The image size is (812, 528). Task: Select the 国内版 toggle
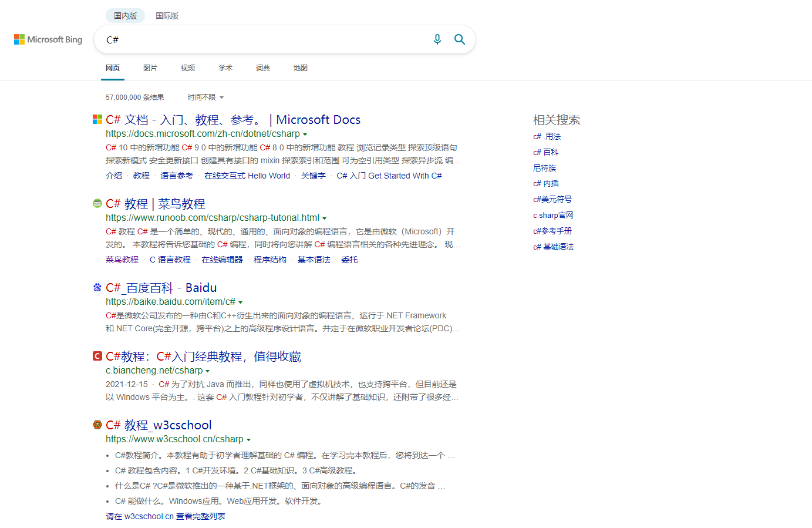coord(125,16)
